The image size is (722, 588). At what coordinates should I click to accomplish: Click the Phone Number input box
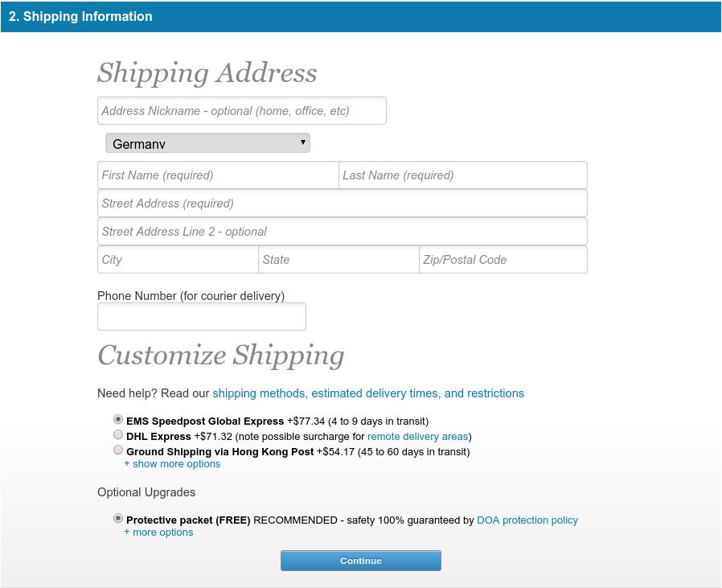coord(202,317)
